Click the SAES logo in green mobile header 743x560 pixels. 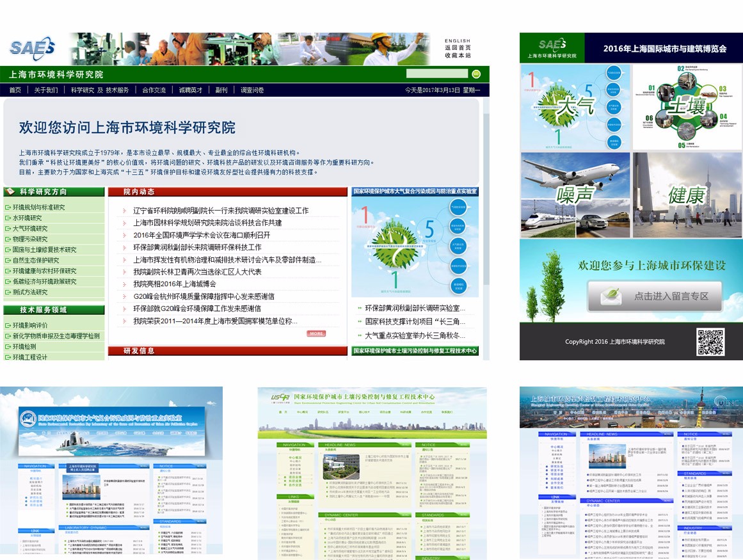point(552,45)
